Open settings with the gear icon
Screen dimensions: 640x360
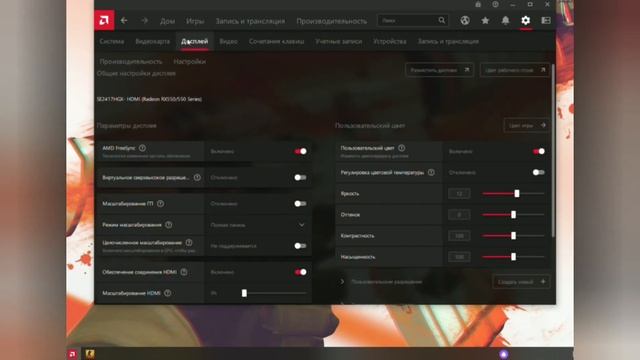[526, 20]
